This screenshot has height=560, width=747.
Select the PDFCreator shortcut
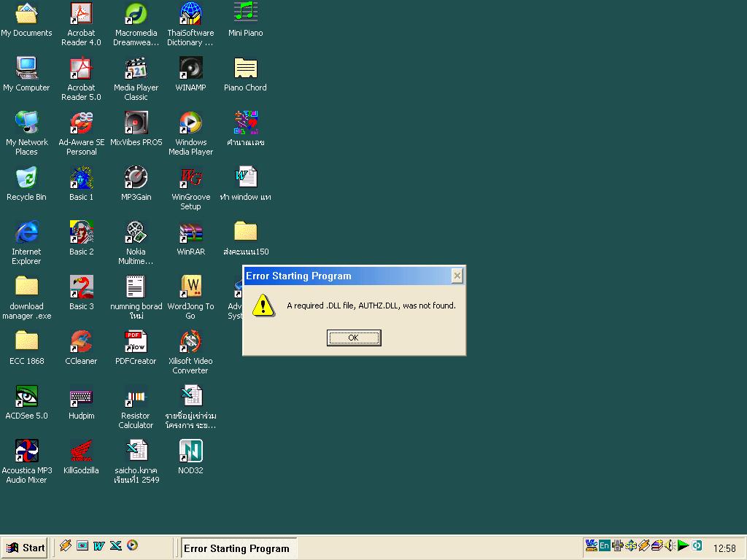tap(136, 348)
